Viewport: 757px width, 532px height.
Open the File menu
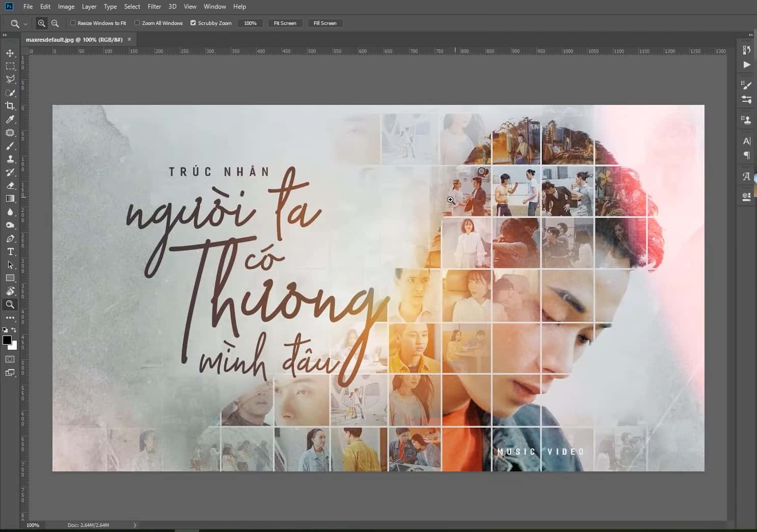(28, 7)
